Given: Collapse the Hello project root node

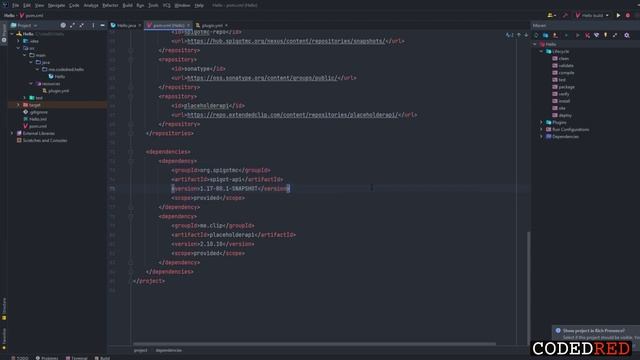Looking at the screenshot, I should click(12, 34).
